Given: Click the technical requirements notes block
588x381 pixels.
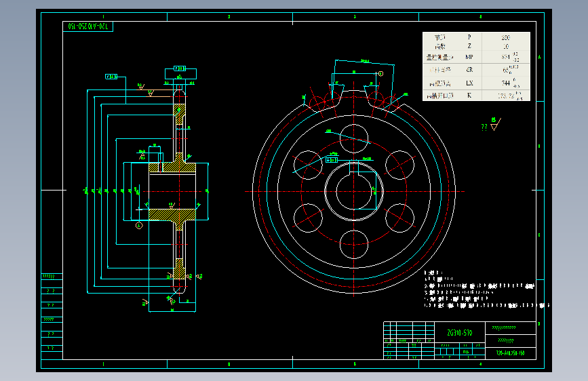Looking at the screenshot, I should (486, 289).
